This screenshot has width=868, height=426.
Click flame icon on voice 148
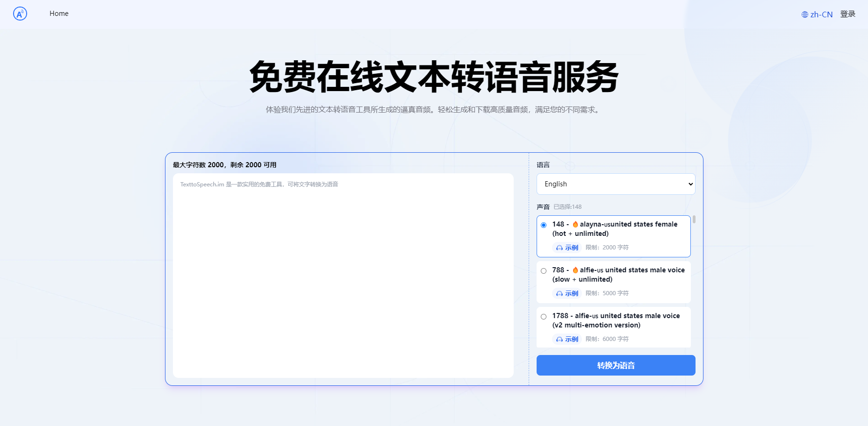pos(575,225)
